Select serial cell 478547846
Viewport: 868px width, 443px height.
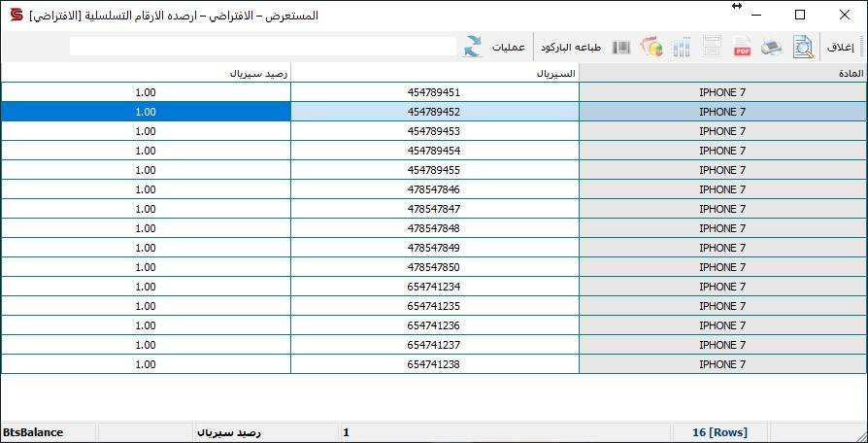(435, 189)
